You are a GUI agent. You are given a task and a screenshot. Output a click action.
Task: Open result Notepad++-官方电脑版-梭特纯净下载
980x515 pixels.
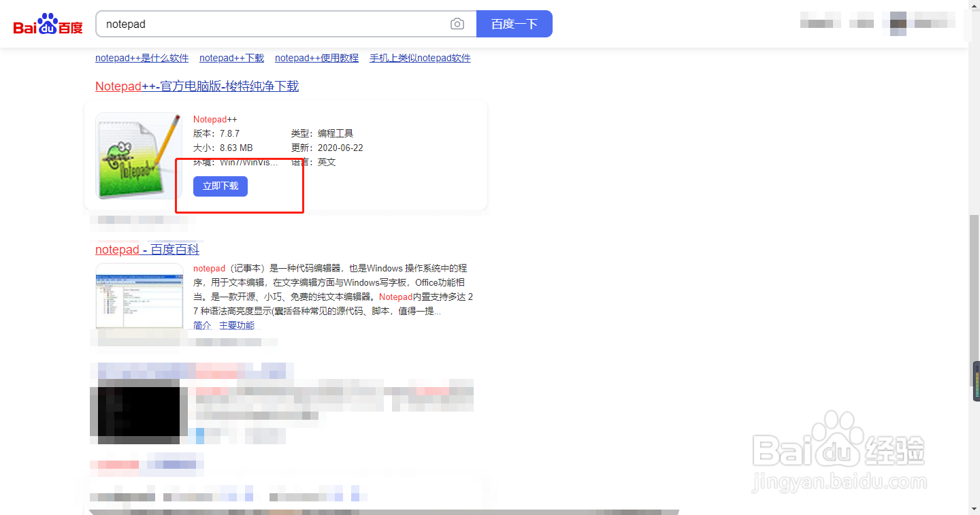[197, 86]
